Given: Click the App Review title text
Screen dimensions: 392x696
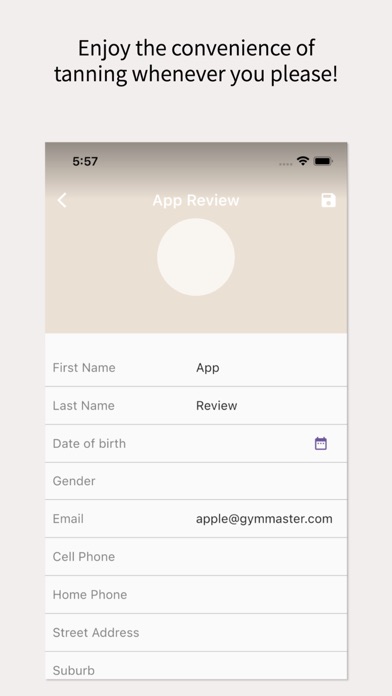Looking at the screenshot, I should [x=196, y=201].
